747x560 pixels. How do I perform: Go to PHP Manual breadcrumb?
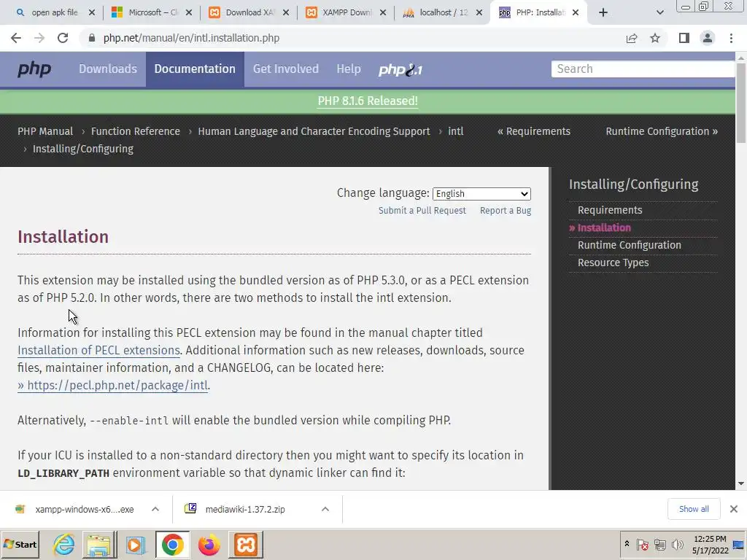pos(45,131)
